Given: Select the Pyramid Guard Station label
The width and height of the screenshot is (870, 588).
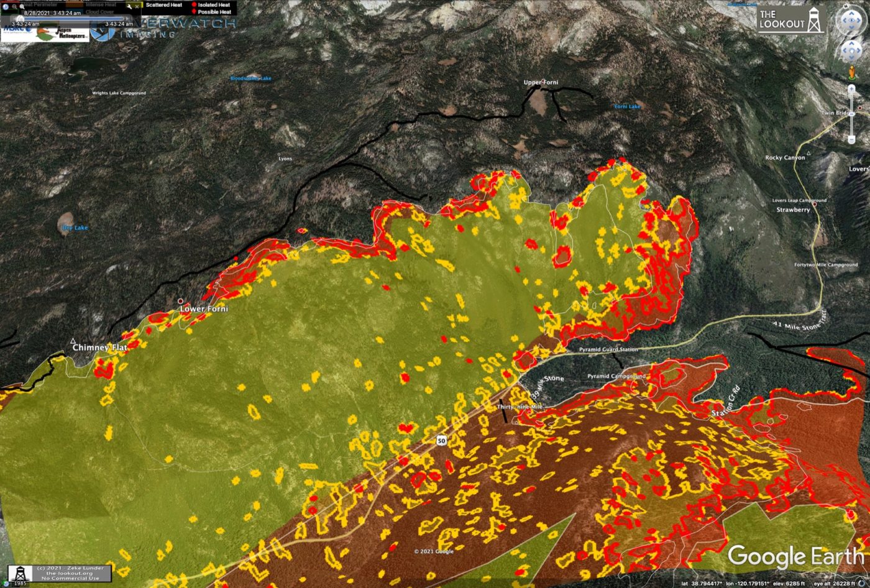Looking at the screenshot, I should tap(608, 350).
